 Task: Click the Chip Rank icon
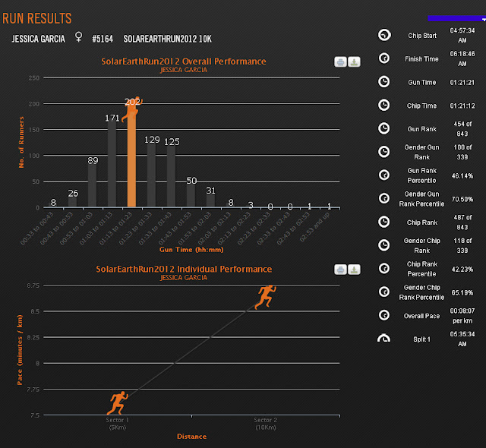tap(384, 222)
